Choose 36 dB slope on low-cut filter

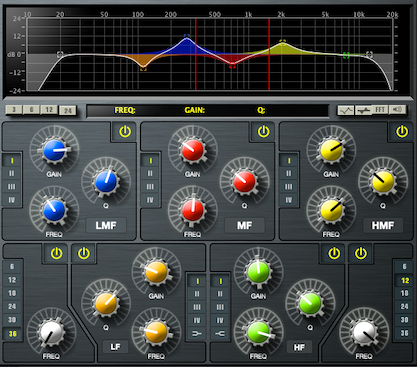pos(12,334)
